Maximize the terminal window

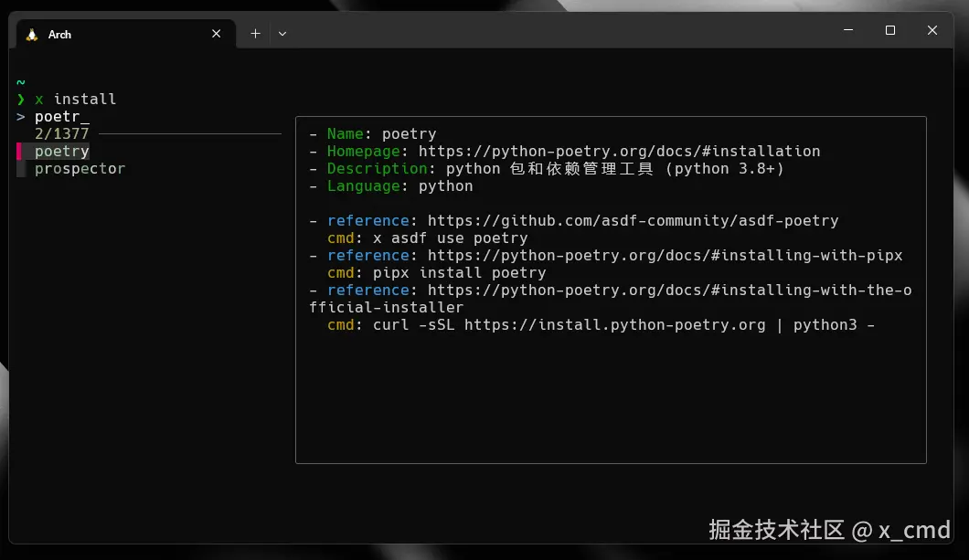(x=889, y=29)
